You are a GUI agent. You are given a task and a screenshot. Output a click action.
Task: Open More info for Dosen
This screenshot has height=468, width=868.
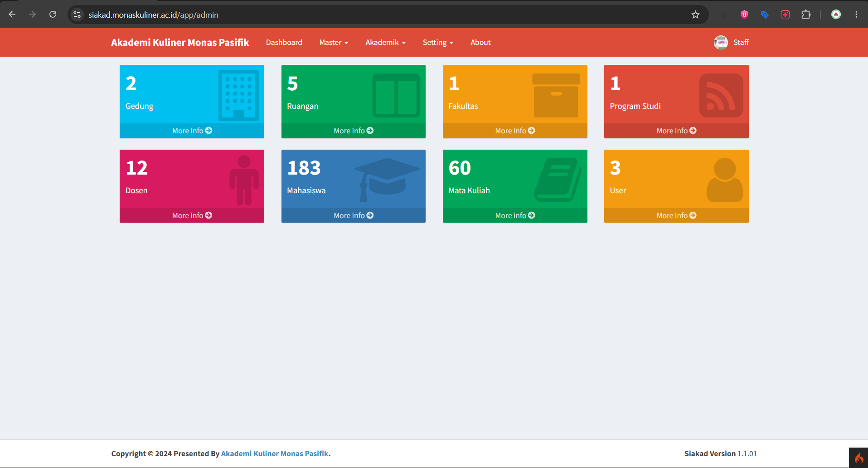coord(192,215)
